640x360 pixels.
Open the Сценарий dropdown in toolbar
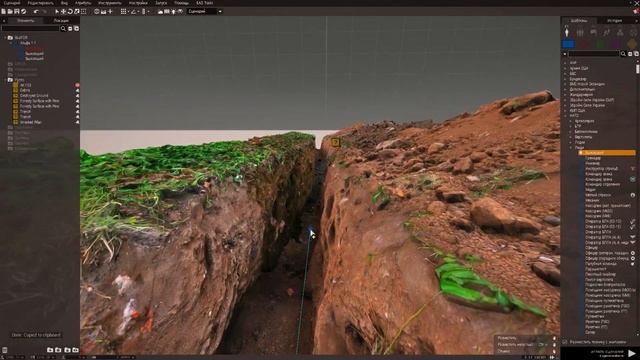pyautogui.click(x=204, y=11)
